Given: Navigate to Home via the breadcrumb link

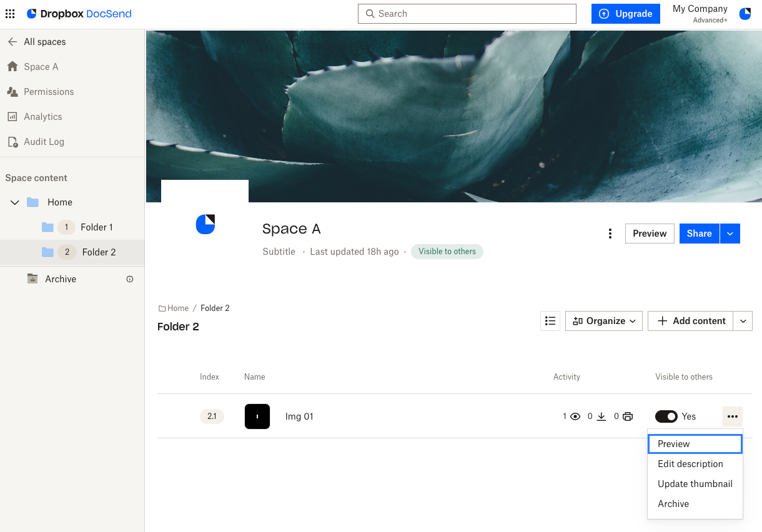Looking at the screenshot, I should 177,308.
